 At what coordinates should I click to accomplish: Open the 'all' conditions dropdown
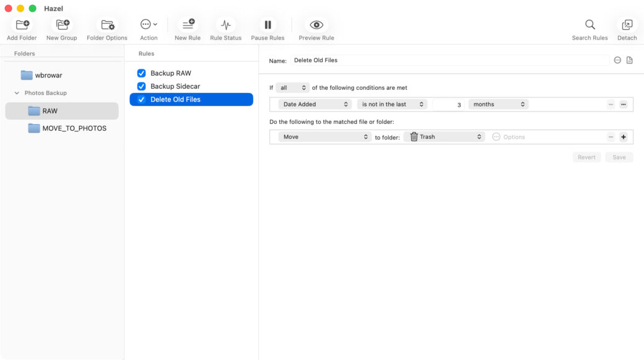click(292, 88)
